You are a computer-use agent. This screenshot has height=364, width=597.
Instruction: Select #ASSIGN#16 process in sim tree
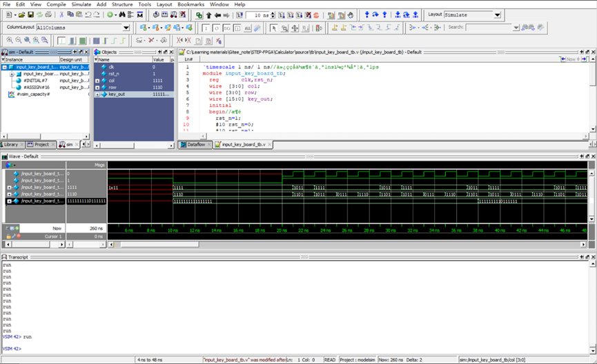(x=37, y=88)
